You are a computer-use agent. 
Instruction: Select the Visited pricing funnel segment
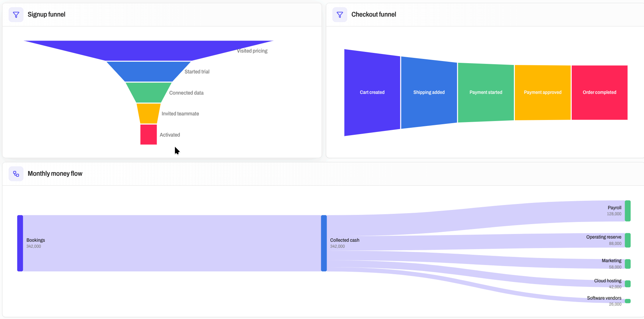click(x=148, y=50)
